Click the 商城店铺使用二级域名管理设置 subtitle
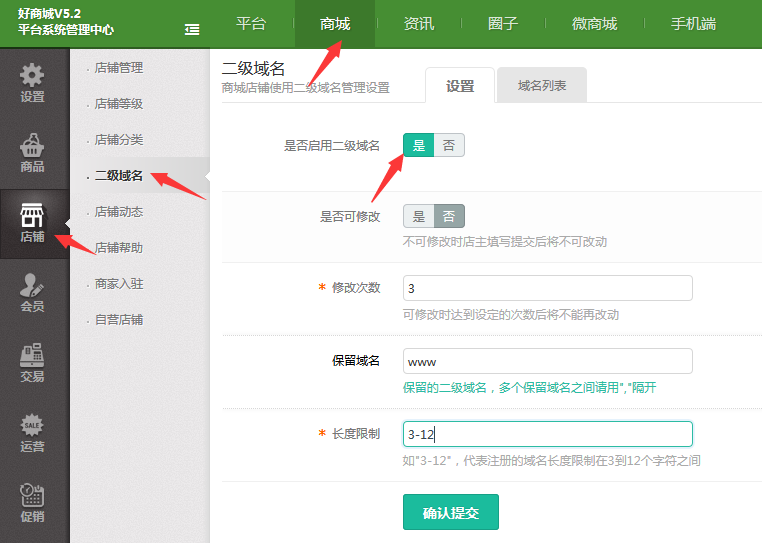Screen dimensions: 762x543 click(x=306, y=88)
